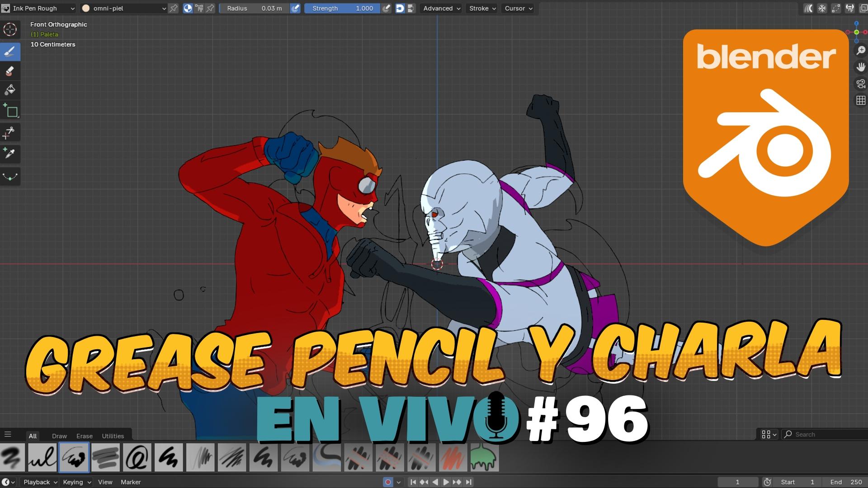Image resolution: width=868 pixels, height=488 pixels.
Task: Toggle the draw-on-back icon in header
Action: coord(400,8)
